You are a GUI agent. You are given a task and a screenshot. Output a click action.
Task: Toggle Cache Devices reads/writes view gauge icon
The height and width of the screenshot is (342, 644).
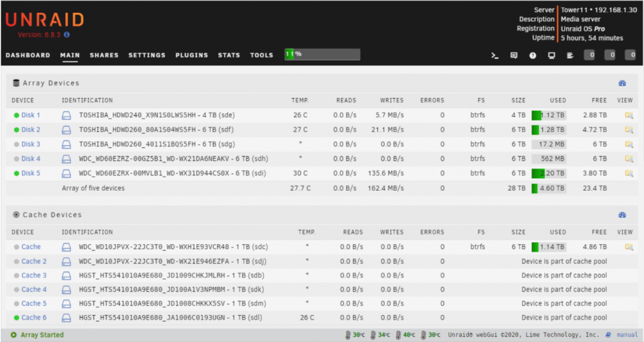point(622,214)
